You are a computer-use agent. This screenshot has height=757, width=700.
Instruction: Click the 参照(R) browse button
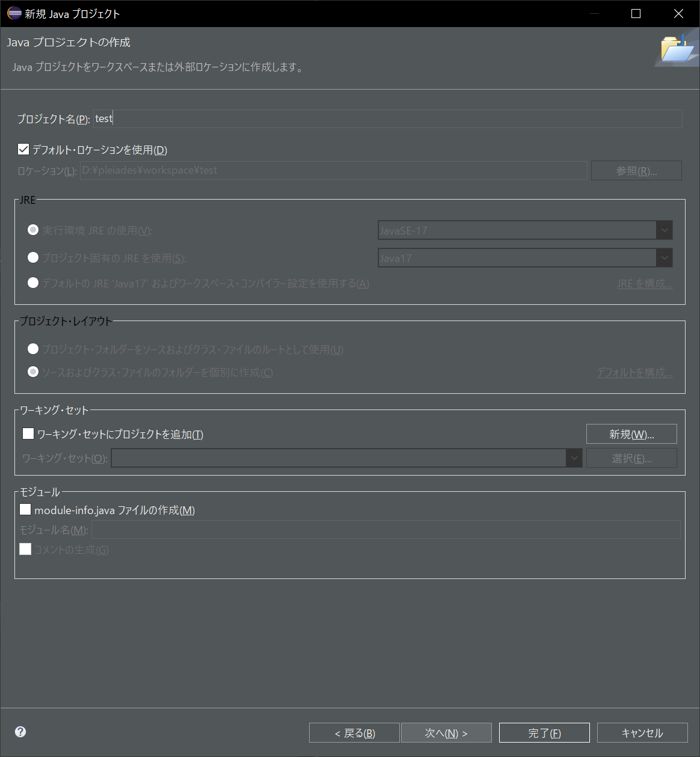[x=636, y=170]
